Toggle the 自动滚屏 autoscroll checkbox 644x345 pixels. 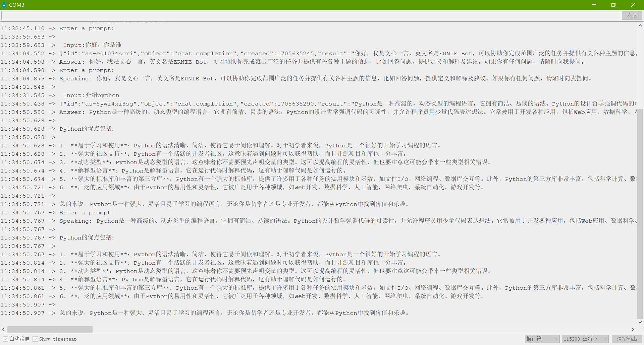point(5,339)
